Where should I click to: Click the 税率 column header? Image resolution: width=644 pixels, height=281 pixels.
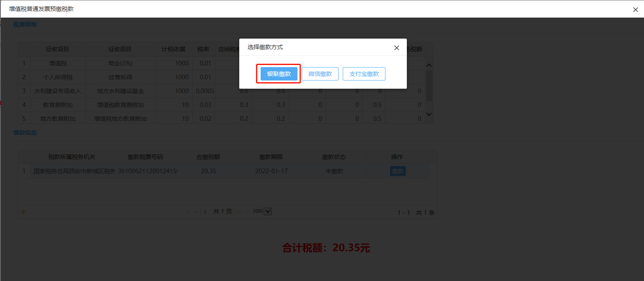[203, 49]
